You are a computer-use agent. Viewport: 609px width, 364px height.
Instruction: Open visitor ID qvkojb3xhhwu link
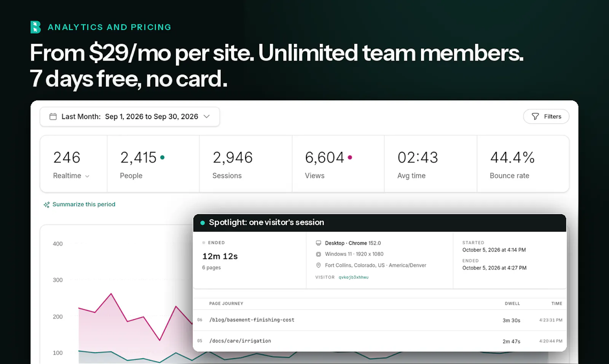tap(354, 277)
